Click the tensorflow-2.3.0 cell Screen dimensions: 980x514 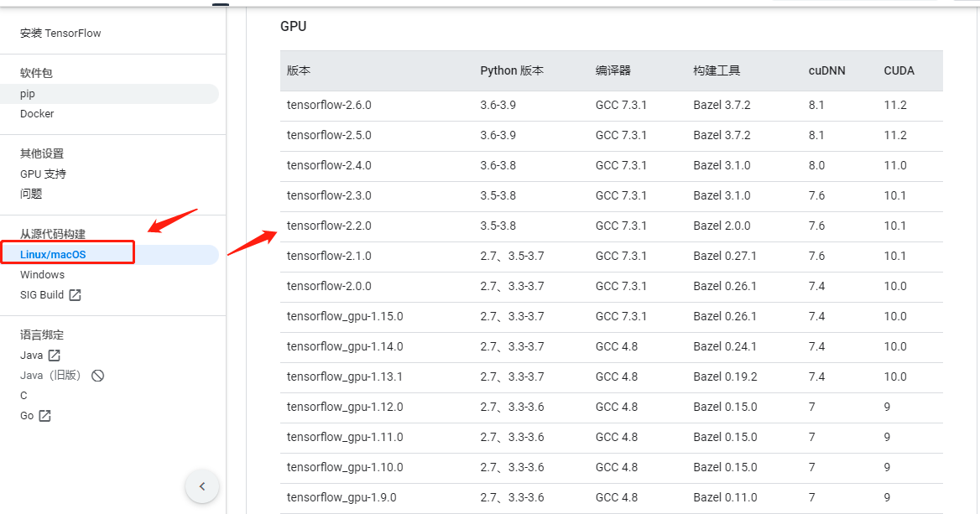click(x=329, y=195)
